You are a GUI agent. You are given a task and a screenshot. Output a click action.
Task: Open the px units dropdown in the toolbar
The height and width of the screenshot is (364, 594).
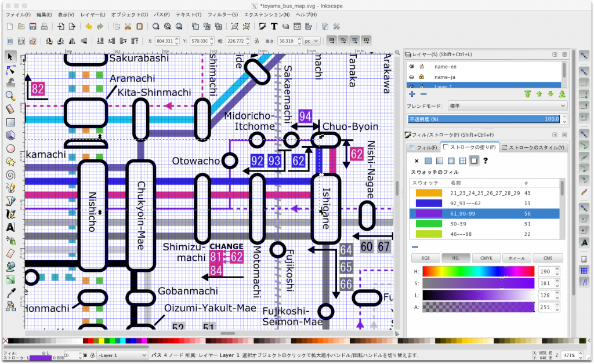click(x=312, y=41)
